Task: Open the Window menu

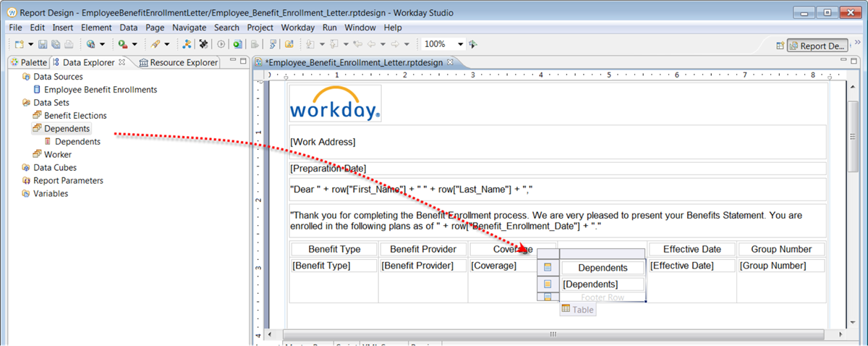Action: pos(360,28)
